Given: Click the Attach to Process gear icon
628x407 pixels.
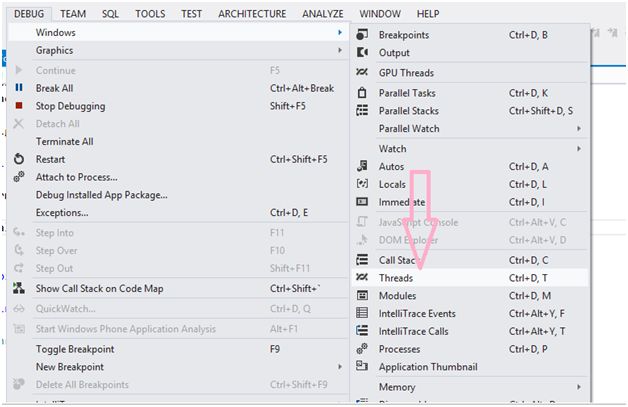Looking at the screenshot, I should [18, 177].
